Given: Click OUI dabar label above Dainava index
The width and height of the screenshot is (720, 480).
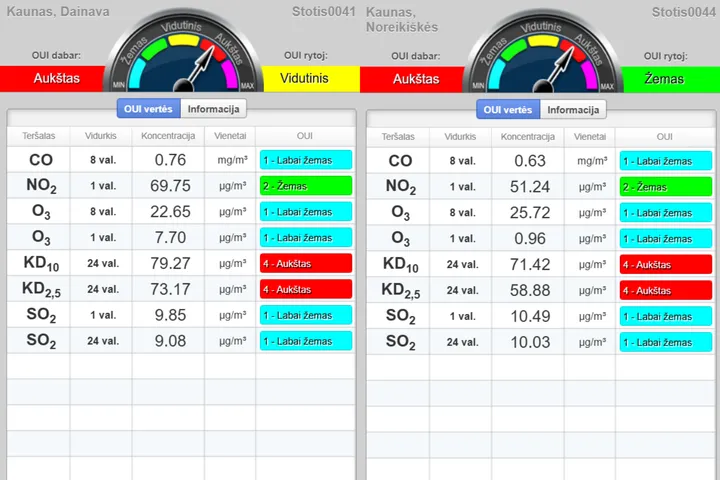Looking at the screenshot, I should (x=56, y=56).
